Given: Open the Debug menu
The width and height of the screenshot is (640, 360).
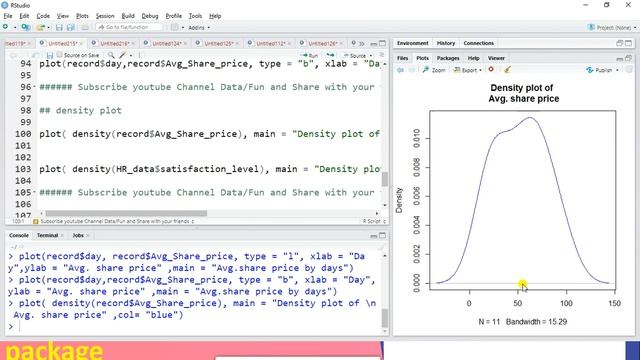Looking at the screenshot, I should click(x=150, y=16).
